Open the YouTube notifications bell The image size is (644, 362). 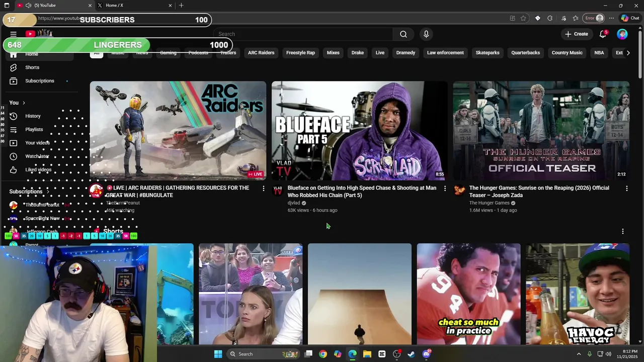(x=603, y=34)
